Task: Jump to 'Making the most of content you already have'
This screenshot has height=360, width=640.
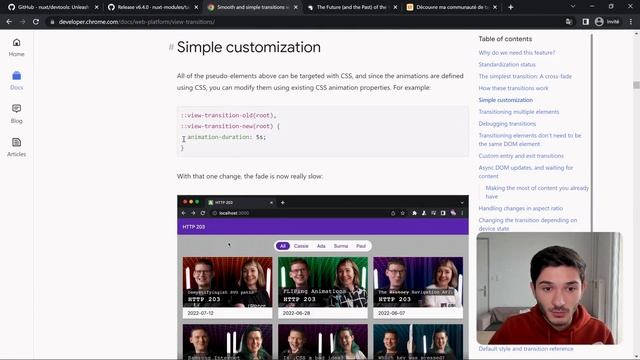Action: pyautogui.click(x=537, y=192)
